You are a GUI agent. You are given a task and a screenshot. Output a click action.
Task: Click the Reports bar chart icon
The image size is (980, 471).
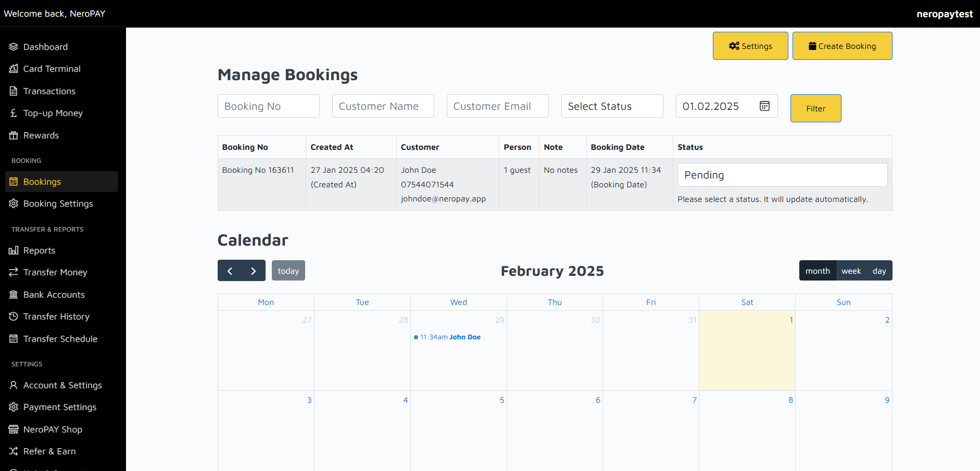tap(14, 250)
